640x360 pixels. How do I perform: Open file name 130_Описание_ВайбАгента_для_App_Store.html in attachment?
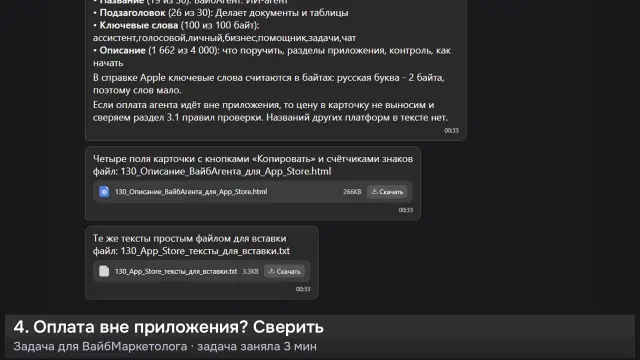(191, 192)
